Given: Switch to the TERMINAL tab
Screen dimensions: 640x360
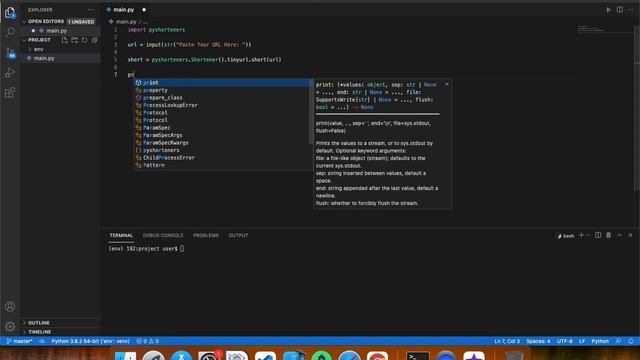Looking at the screenshot, I should click(121, 236).
